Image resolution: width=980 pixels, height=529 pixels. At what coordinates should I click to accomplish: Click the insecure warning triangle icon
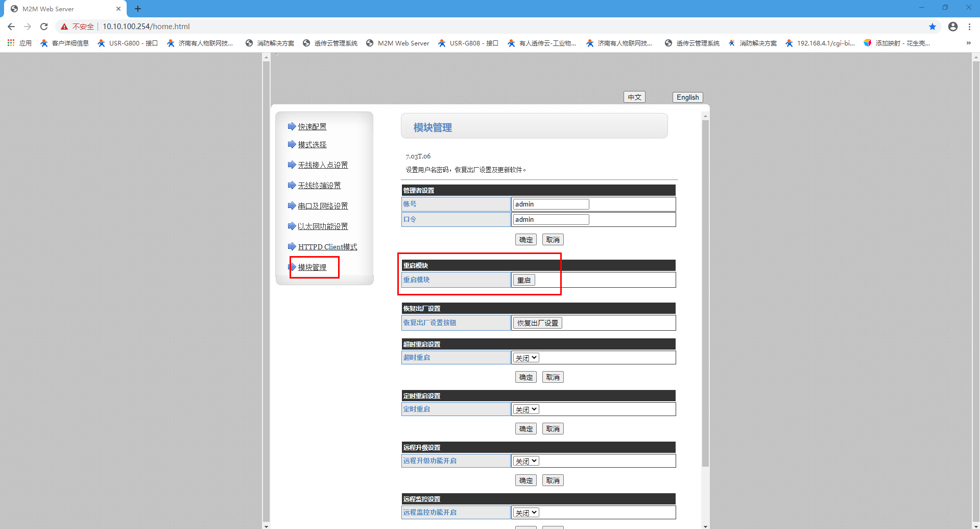pyautogui.click(x=64, y=27)
